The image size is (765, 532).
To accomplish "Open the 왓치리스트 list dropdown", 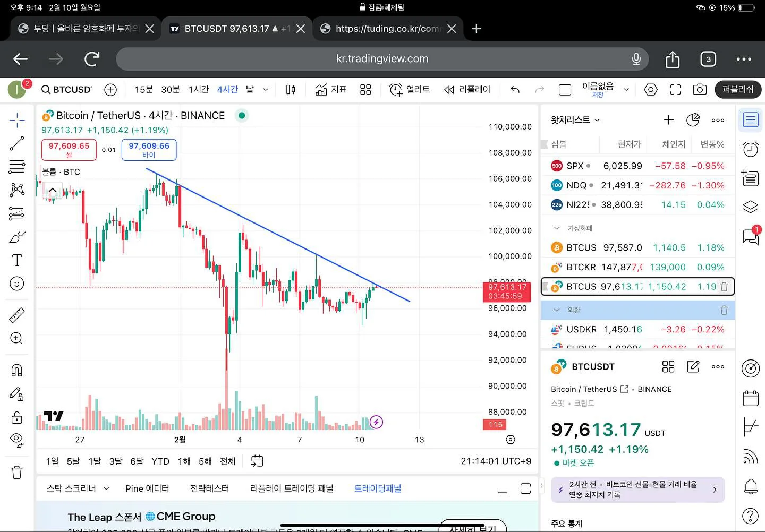I will (575, 120).
